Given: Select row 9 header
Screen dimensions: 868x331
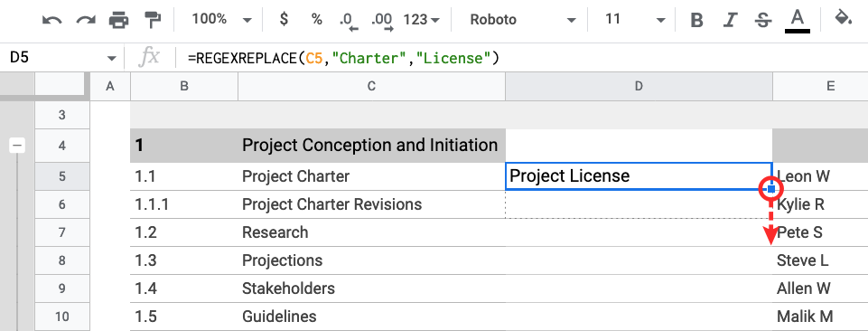Looking at the screenshot, I should coord(62,288).
